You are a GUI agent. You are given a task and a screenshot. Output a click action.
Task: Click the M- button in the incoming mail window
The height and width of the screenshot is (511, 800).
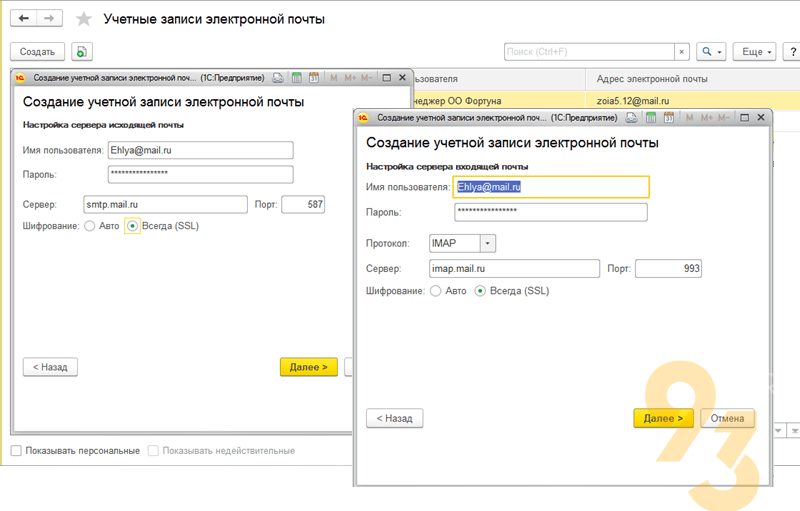(723, 118)
